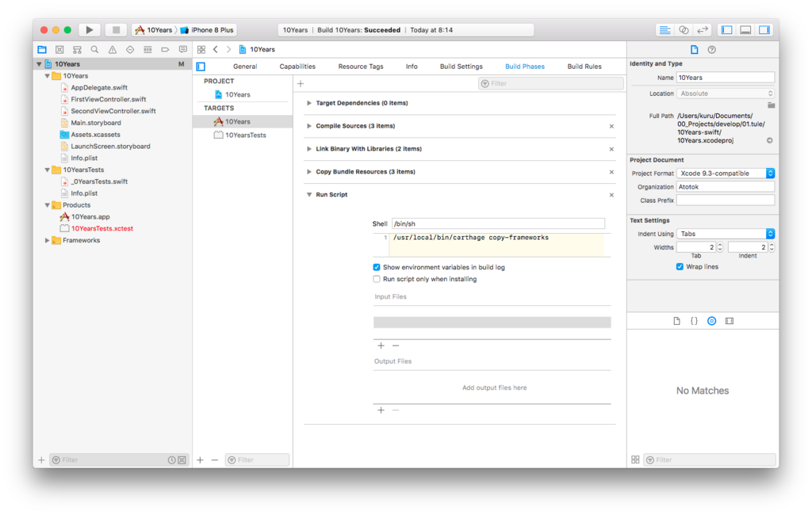Screen dimensions: 812x515
Task: Switch to the Build Settings tab
Action: 462,67
